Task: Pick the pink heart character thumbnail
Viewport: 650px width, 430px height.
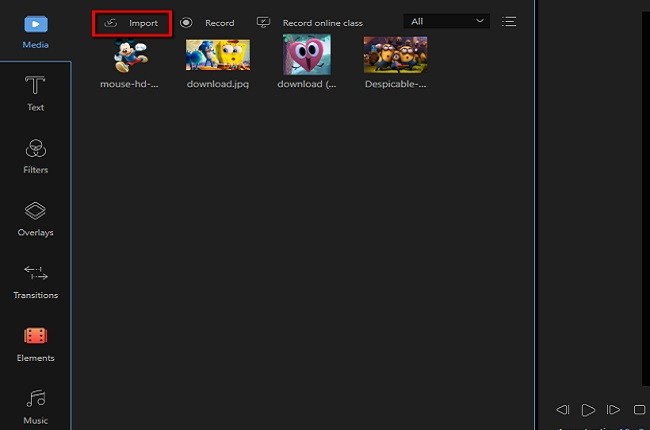Action: point(306,56)
